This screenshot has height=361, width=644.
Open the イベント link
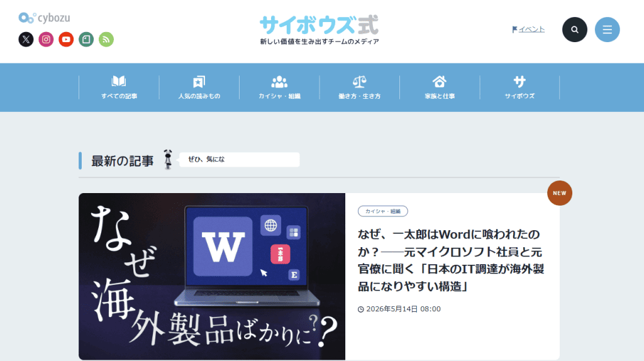click(x=528, y=29)
